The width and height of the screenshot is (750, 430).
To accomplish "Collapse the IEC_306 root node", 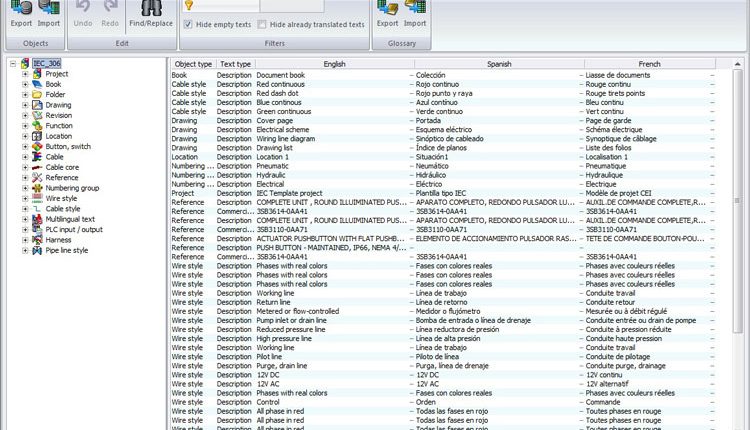I will (13, 63).
